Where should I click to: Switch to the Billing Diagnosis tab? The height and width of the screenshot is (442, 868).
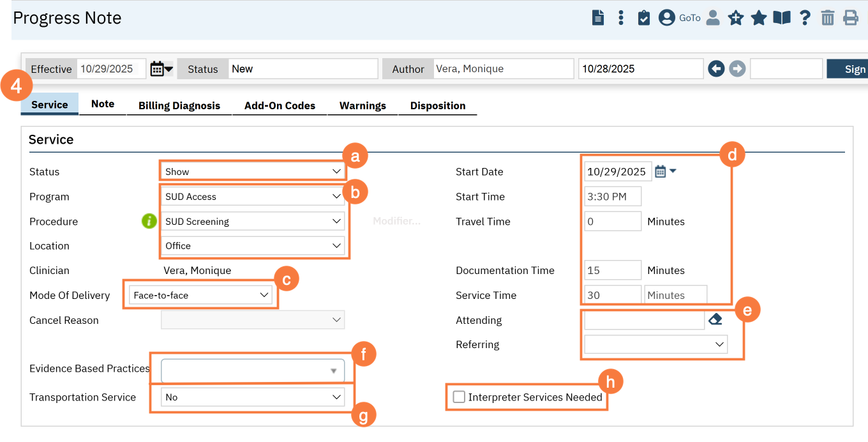[179, 105]
